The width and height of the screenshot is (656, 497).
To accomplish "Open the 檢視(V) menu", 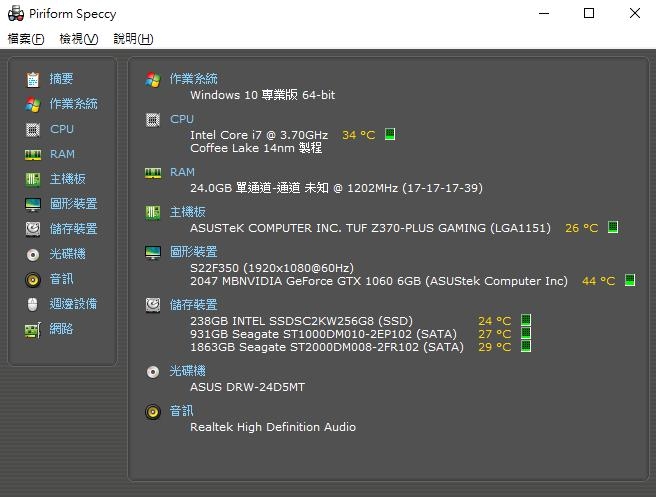I will (79, 39).
